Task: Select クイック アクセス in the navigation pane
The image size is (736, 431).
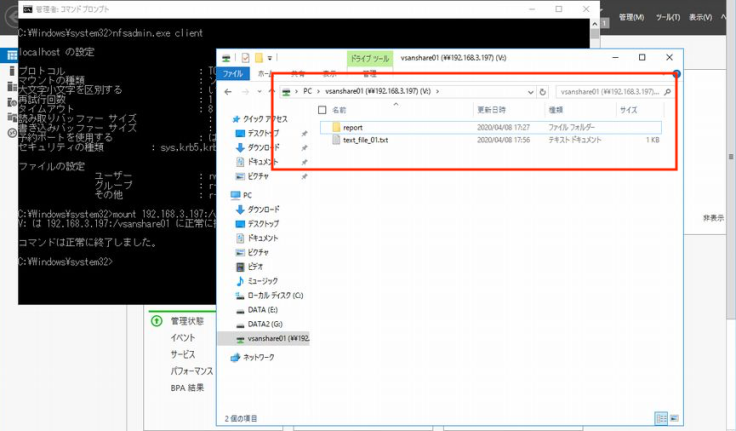Action: 265,119
